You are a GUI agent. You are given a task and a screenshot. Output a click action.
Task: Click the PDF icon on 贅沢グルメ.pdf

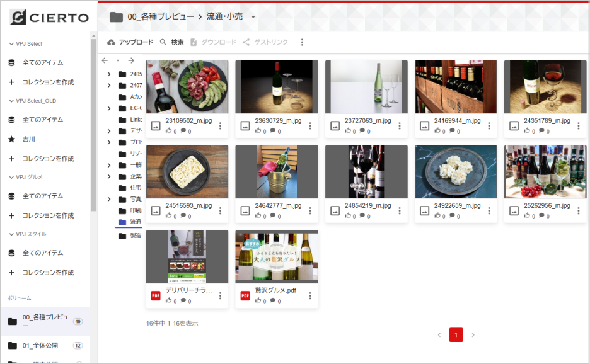[245, 295]
